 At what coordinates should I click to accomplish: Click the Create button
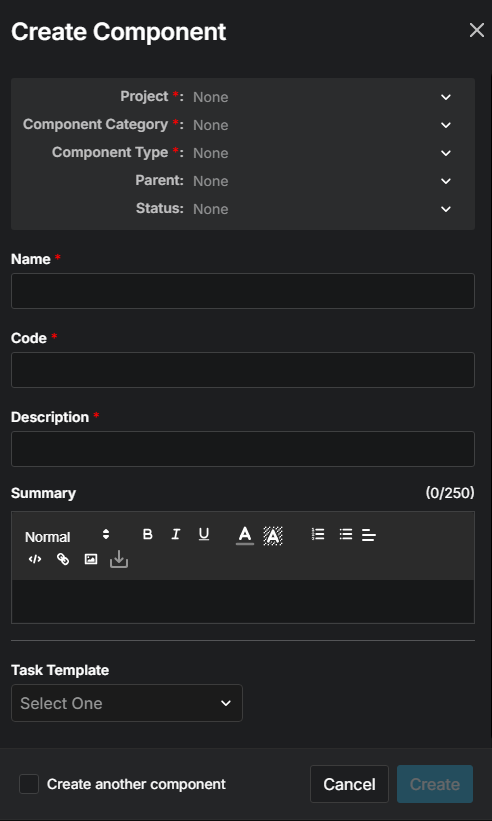pos(435,784)
